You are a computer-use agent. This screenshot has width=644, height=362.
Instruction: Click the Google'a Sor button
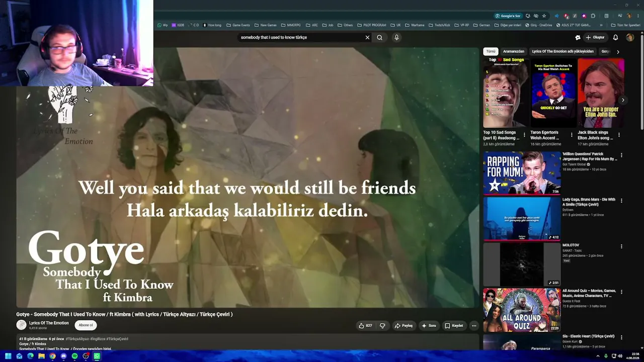coord(508,16)
